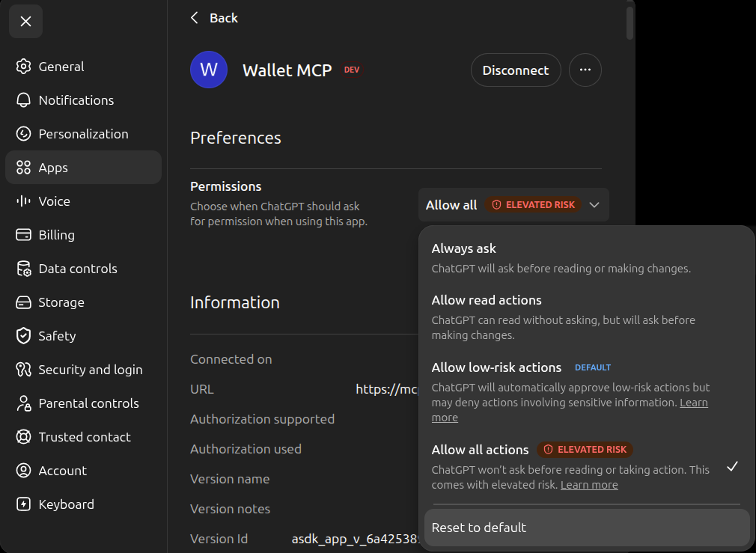This screenshot has height=553, width=756.
Task: Click checkmark next to Allow all actions
Action: click(x=732, y=466)
